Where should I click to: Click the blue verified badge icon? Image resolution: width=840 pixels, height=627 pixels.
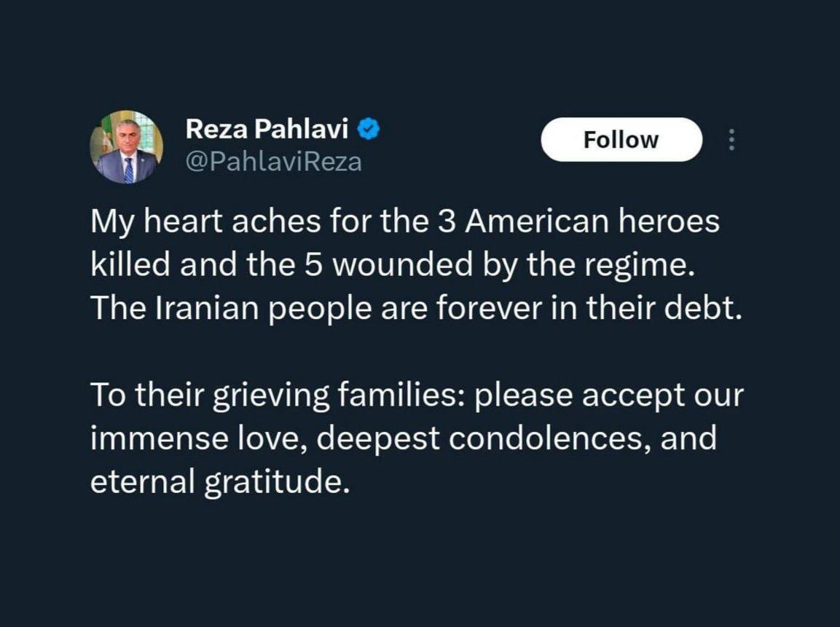(x=371, y=130)
